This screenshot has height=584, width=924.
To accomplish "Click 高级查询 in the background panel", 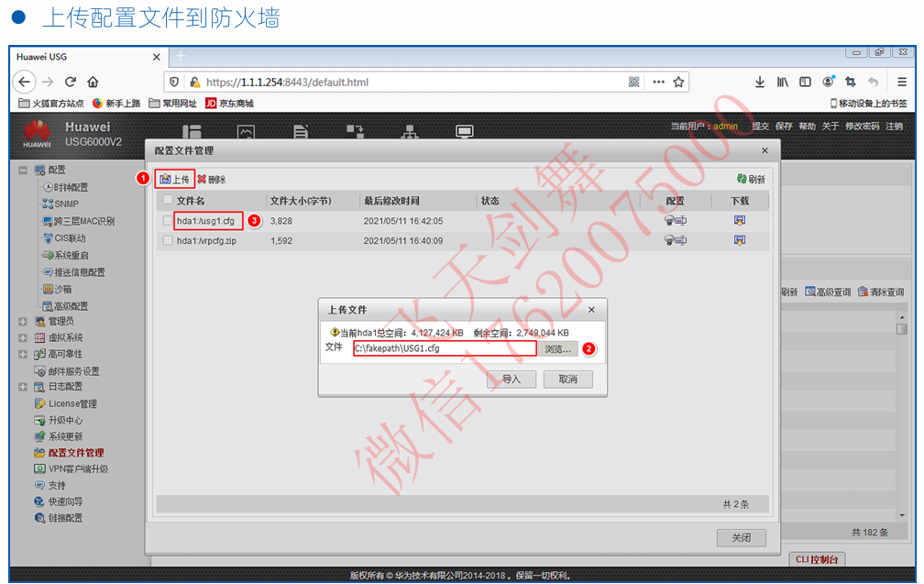I will click(828, 292).
